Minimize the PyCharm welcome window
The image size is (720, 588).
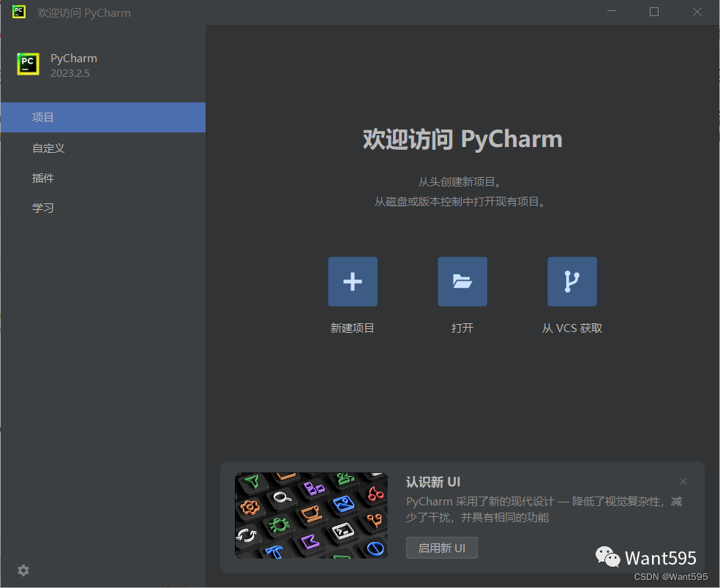612,12
